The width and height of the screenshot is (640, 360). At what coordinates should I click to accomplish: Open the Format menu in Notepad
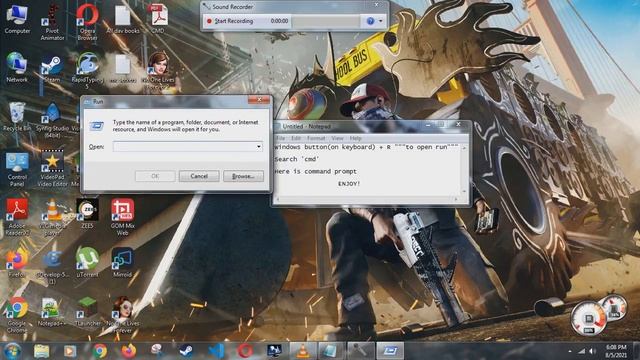coord(316,138)
